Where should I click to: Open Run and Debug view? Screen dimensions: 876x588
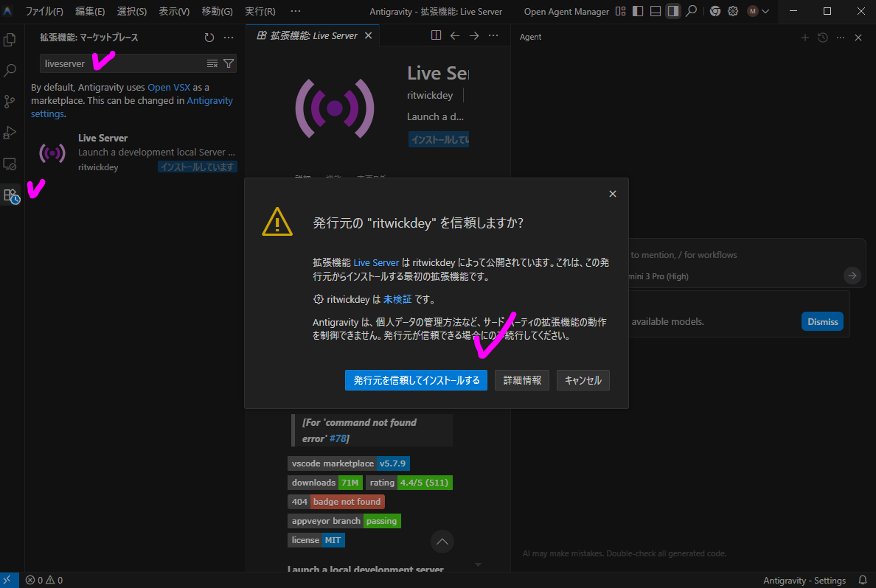point(10,133)
